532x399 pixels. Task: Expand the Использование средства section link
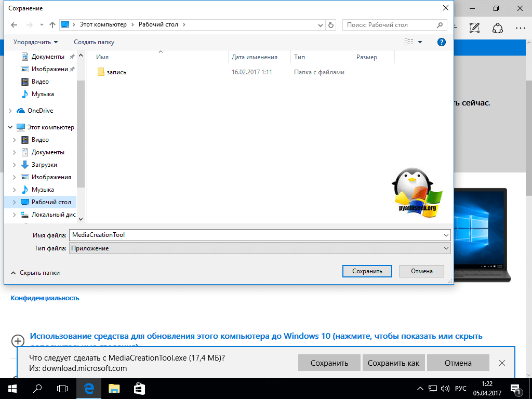[256, 336]
